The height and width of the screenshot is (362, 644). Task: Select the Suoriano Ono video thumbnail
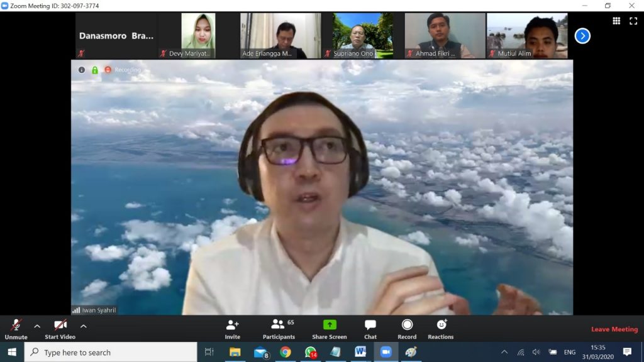(363, 36)
